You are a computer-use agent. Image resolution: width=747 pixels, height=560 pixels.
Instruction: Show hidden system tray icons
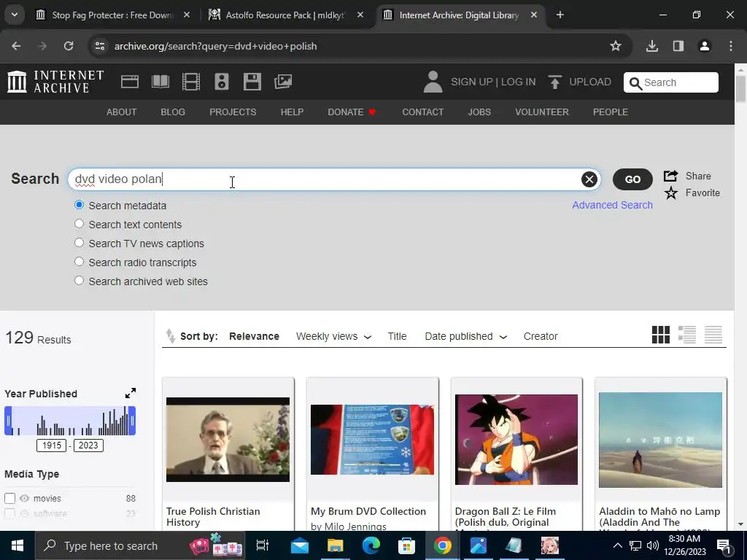tap(617, 545)
